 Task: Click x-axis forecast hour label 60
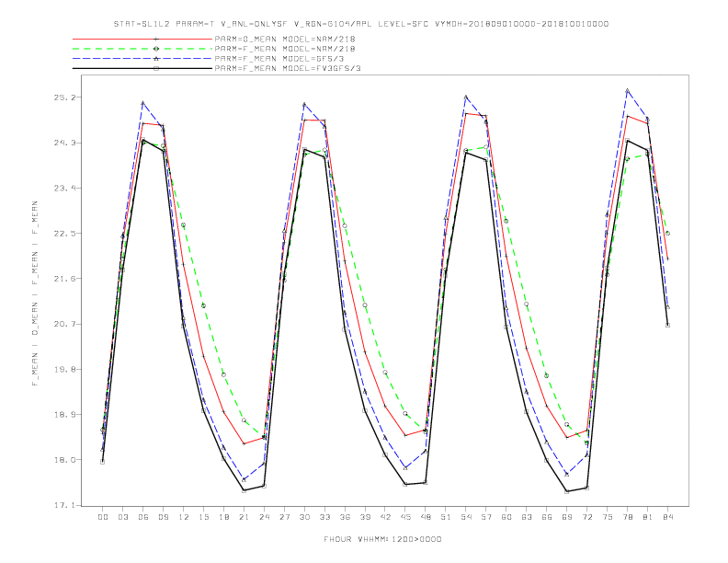click(506, 517)
